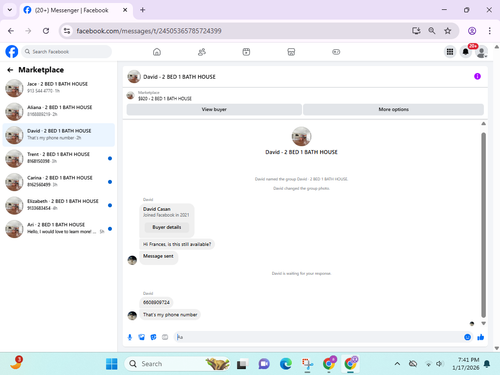Open a new browser tab
This screenshot has width=500, height=375.
(143, 10)
